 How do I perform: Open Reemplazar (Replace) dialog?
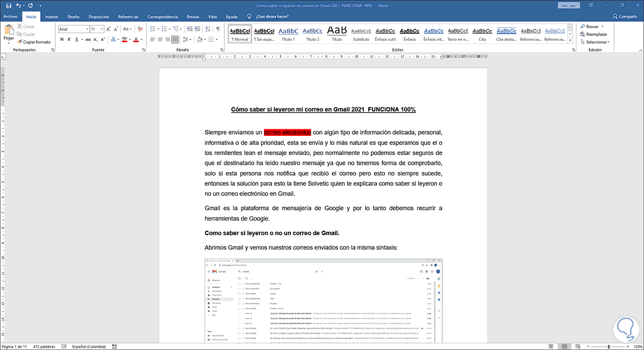click(x=593, y=34)
